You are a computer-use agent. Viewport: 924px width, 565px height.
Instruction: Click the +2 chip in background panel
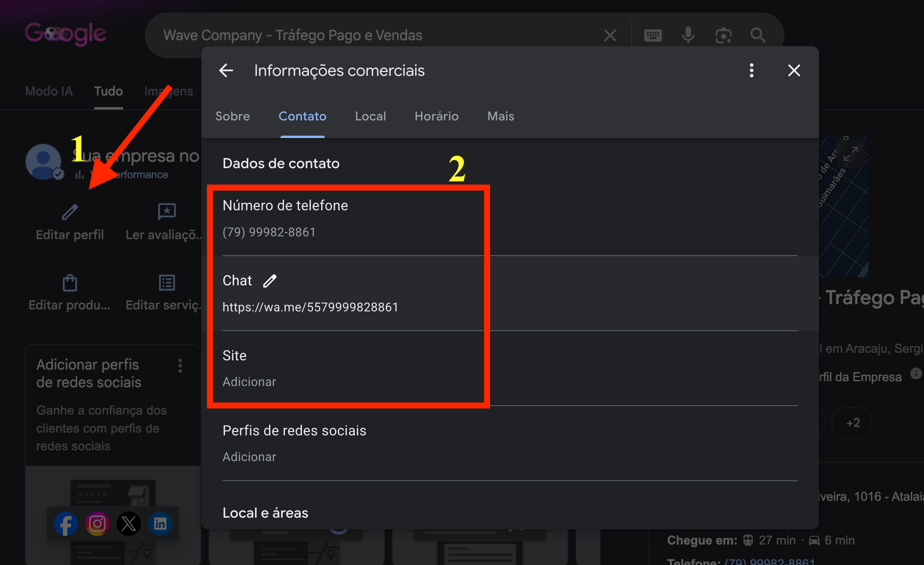point(851,423)
